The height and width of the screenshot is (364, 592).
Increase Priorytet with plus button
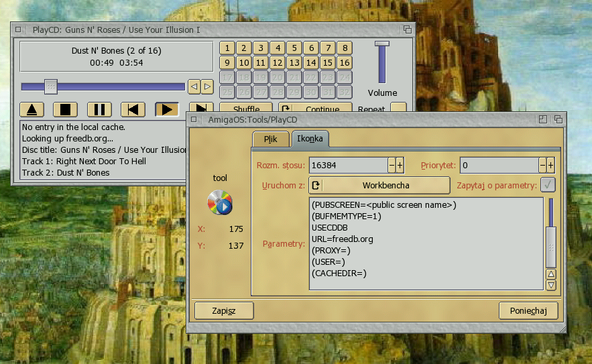tap(551, 166)
